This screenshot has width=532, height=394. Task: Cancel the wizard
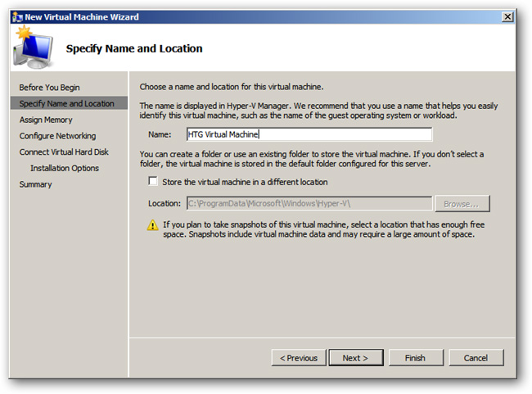(x=476, y=358)
